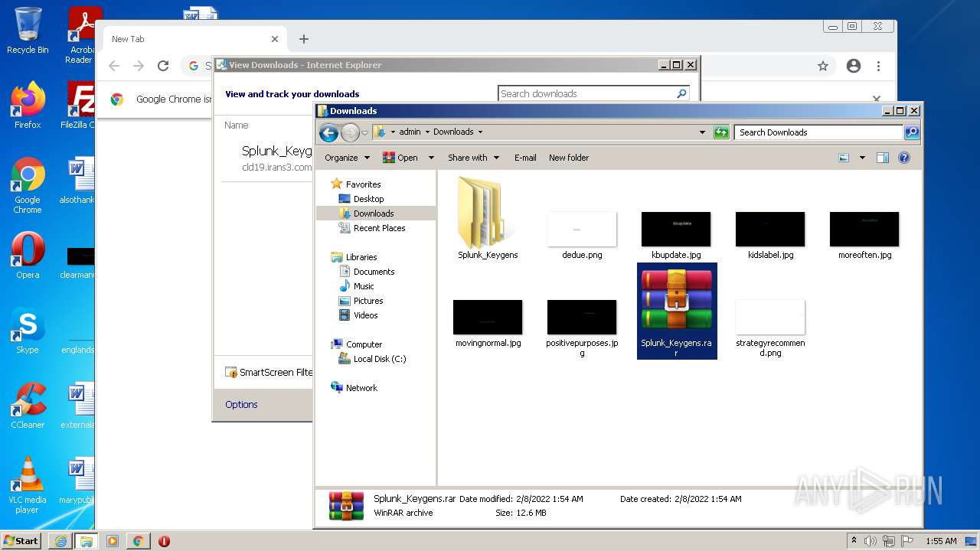
Task: Select the CCleaner desktop shortcut
Action: 28,406
